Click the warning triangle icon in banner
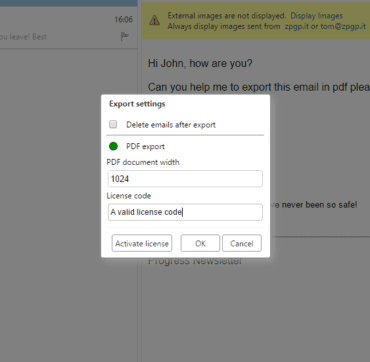This screenshot has height=362, width=370. tap(154, 20)
